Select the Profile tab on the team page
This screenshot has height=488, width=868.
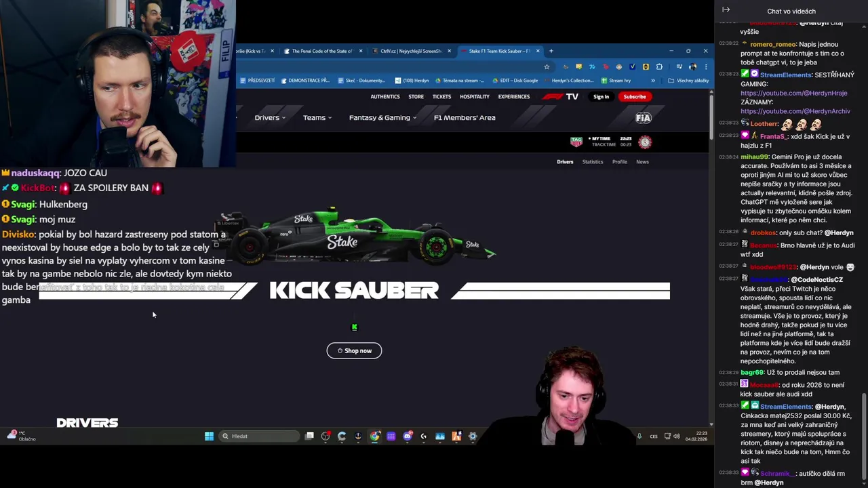[x=620, y=161]
